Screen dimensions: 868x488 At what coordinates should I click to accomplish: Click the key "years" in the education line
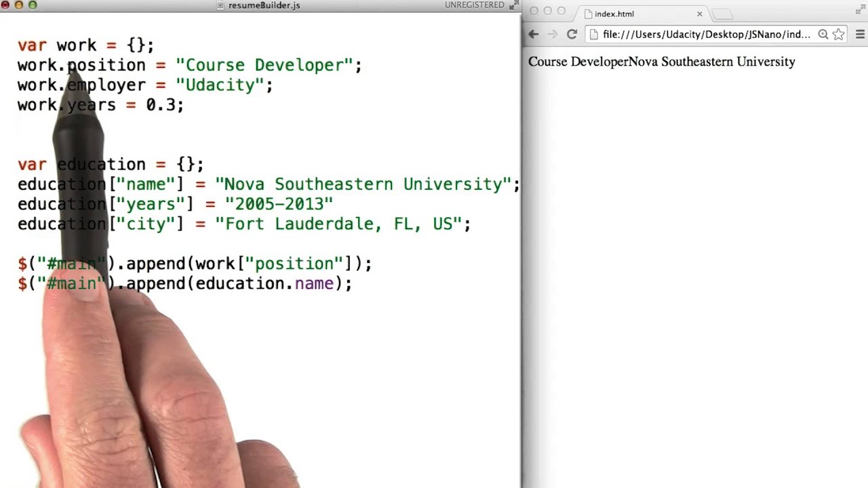[x=151, y=204]
